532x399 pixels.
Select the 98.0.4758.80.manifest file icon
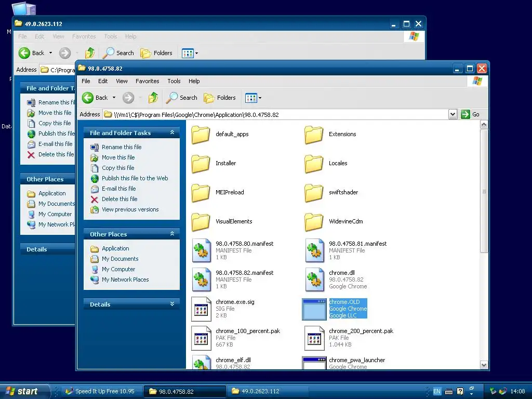coord(201,250)
